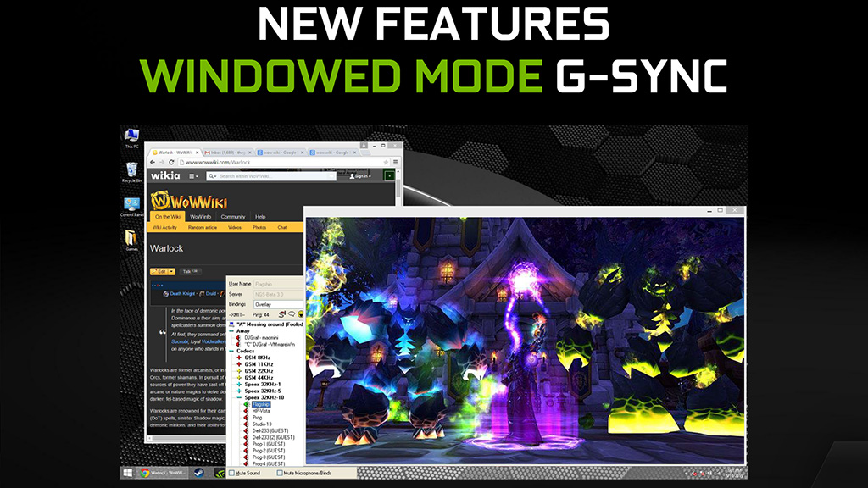Image resolution: width=868 pixels, height=488 pixels.
Task: Click the Warlock page heading
Action: coord(166,248)
